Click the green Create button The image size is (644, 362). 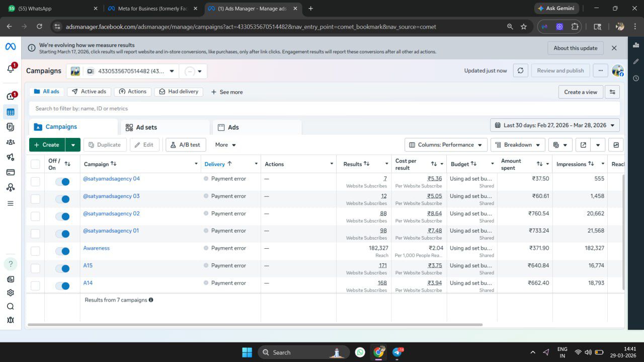pyautogui.click(x=47, y=145)
